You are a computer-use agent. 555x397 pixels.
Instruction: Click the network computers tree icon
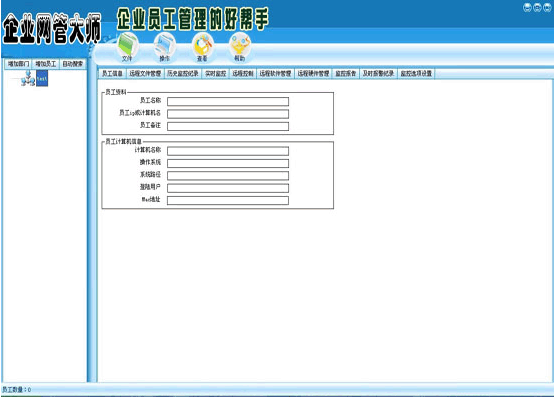coord(28,78)
